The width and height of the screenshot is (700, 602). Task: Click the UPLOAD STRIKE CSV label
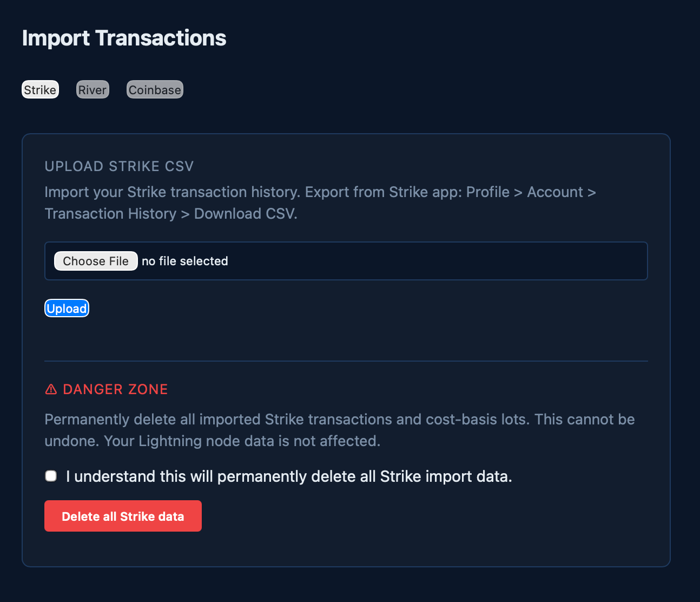point(119,166)
